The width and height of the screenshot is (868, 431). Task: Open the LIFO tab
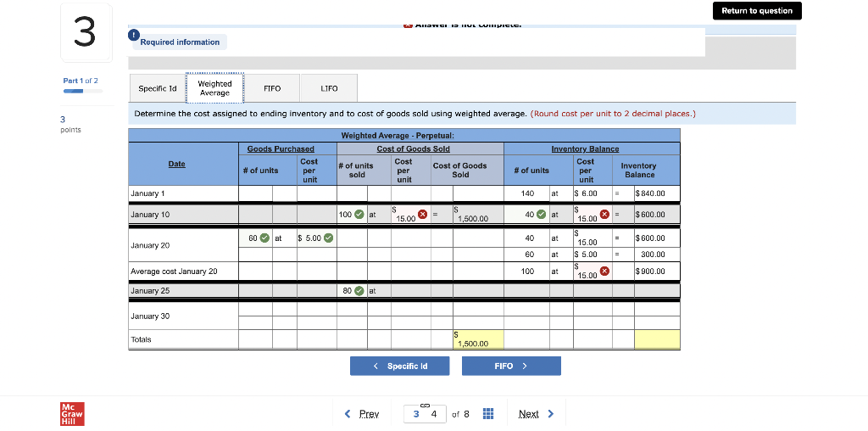pos(329,88)
